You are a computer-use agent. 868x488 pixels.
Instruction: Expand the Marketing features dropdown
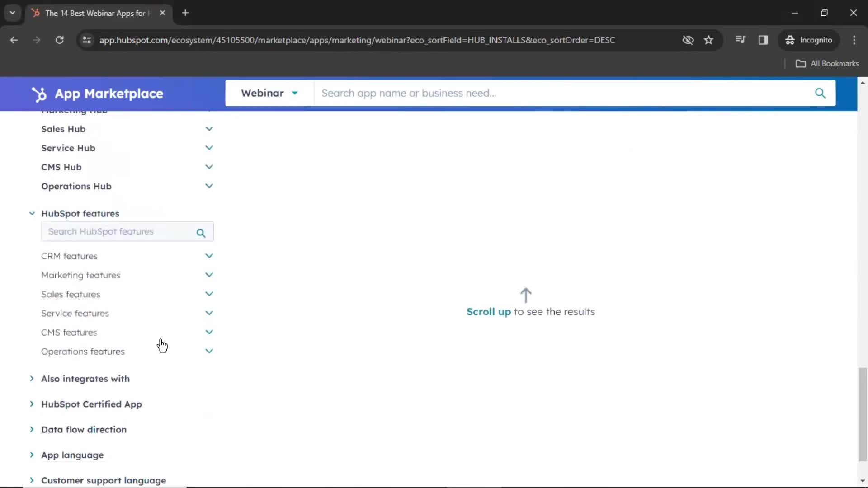[x=209, y=275]
